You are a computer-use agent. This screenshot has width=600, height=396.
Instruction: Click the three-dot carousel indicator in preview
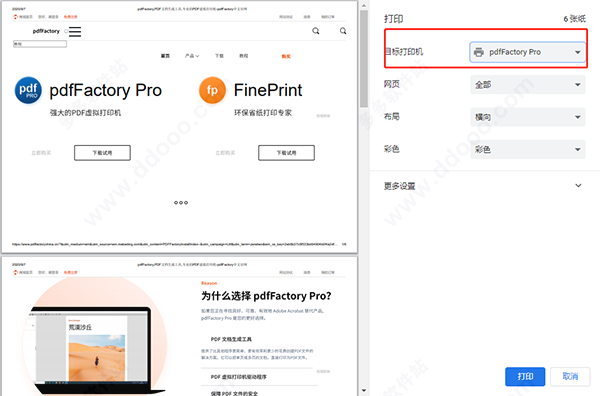(x=181, y=202)
